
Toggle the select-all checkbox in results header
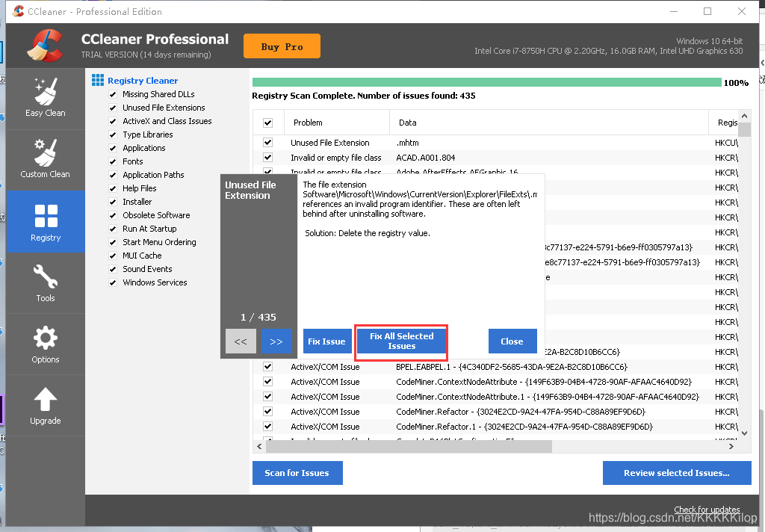pos(268,123)
